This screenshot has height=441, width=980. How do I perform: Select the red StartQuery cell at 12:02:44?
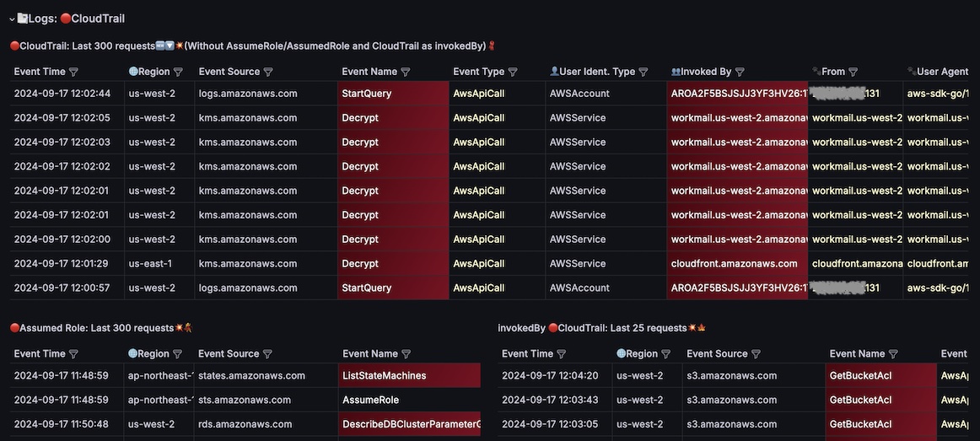click(393, 94)
